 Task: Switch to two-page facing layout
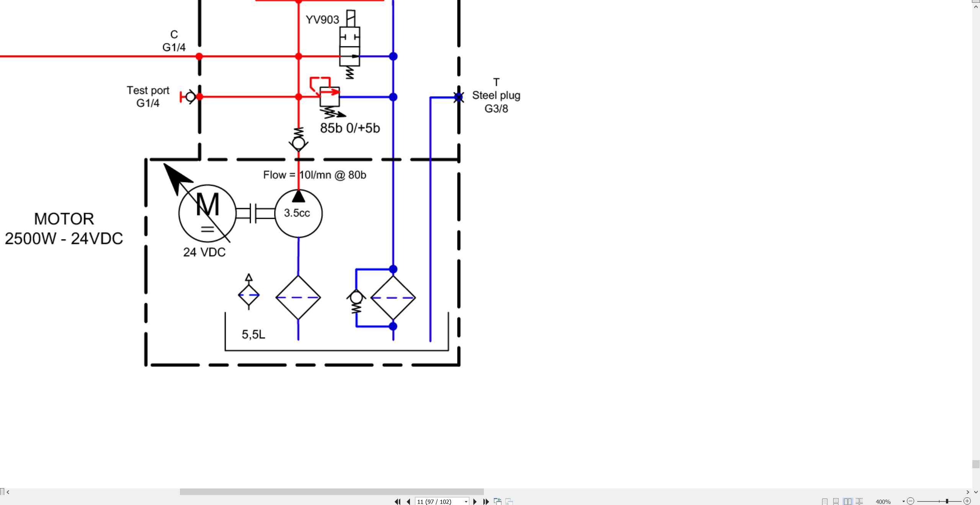point(848,502)
